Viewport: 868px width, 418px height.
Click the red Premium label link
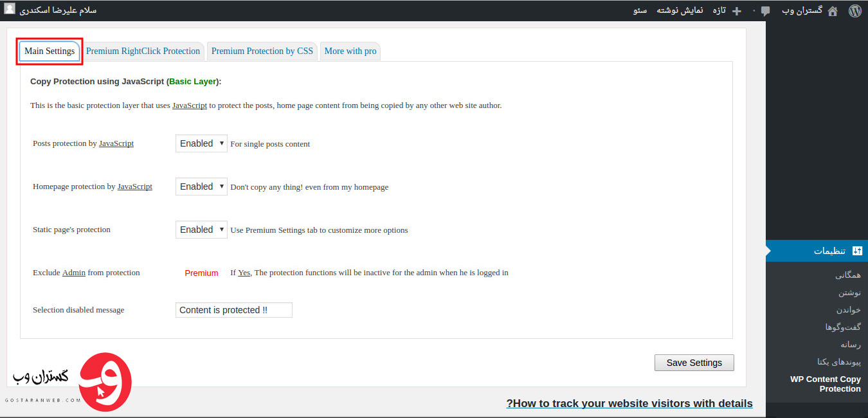coord(201,273)
